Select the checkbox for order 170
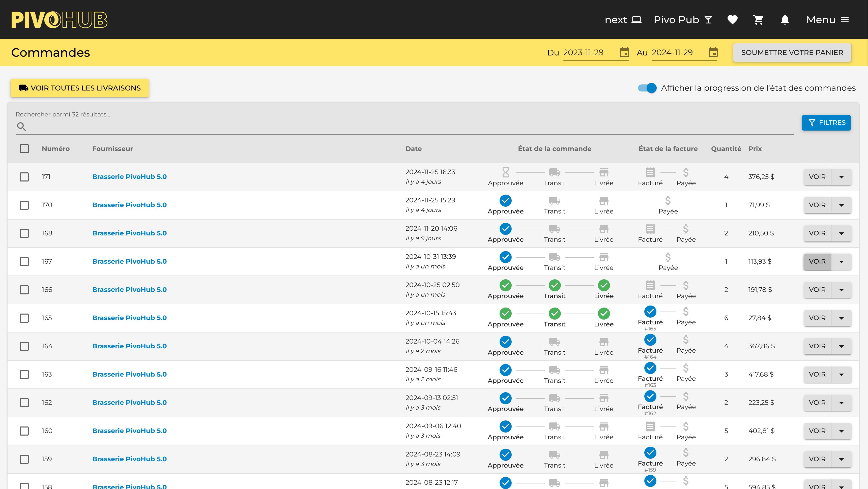Screen dimensions: 868x489 pos(24,205)
